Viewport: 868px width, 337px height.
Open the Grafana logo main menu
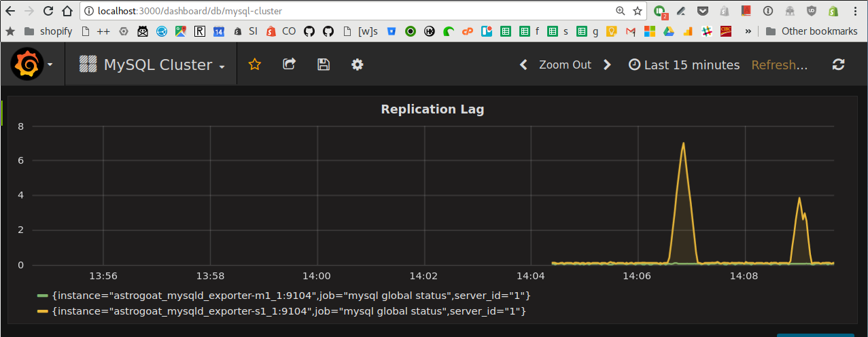point(32,65)
